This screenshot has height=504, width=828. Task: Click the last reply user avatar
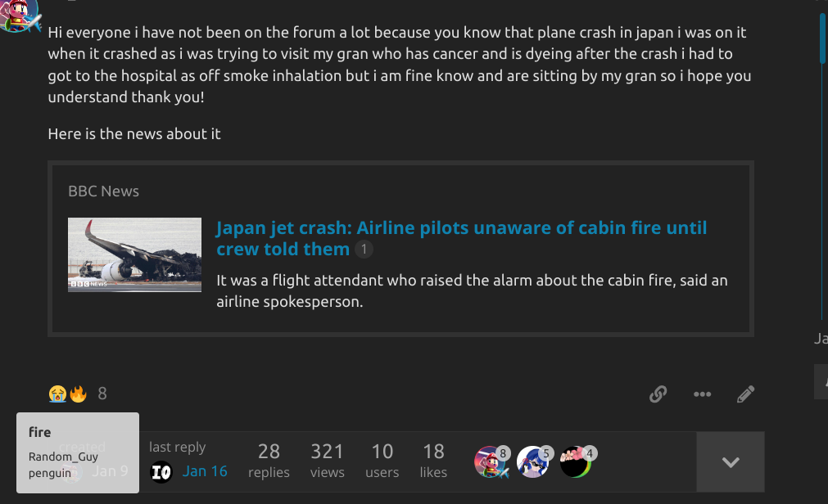coord(161,471)
